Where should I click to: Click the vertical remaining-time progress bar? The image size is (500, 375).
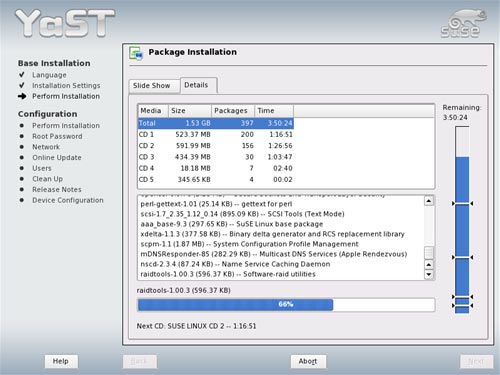coord(462,220)
